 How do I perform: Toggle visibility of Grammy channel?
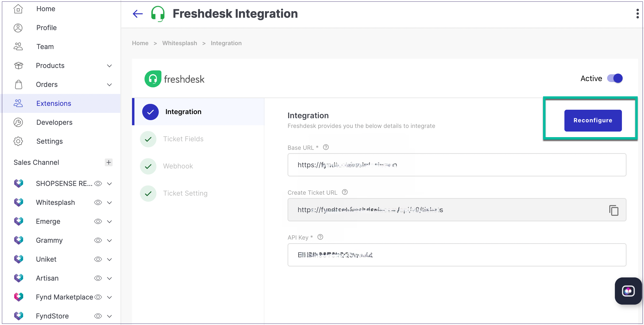(x=98, y=240)
